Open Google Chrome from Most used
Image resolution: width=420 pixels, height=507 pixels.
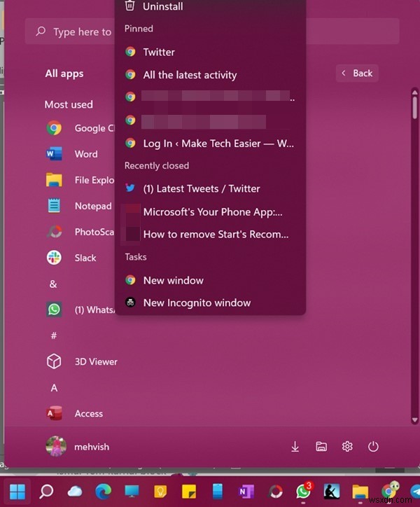coord(79,128)
